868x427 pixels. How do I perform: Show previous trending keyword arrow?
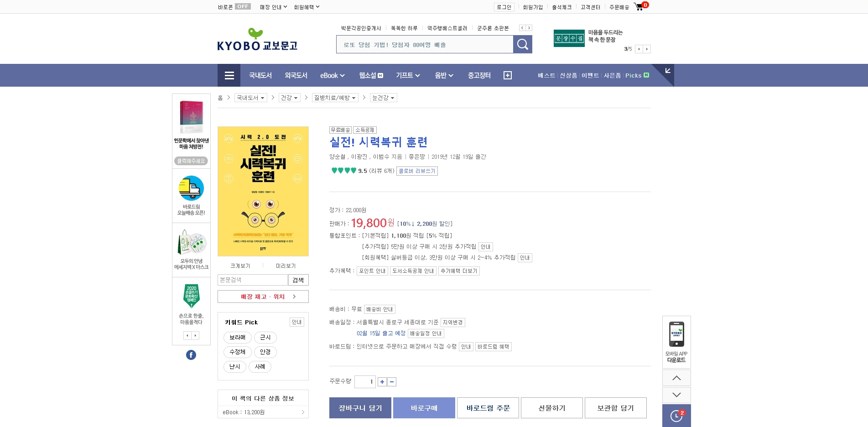pyautogui.click(x=522, y=28)
